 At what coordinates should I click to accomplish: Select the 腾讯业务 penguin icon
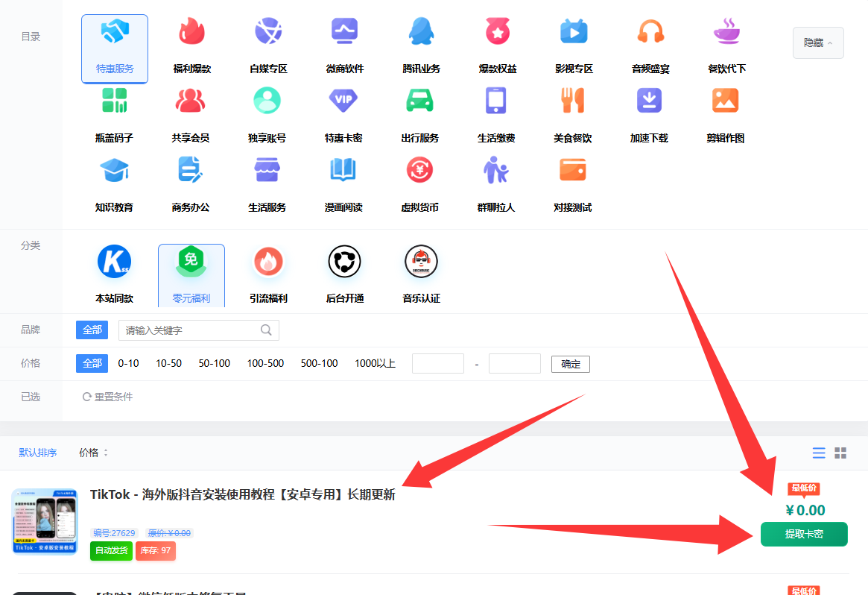(x=421, y=33)
